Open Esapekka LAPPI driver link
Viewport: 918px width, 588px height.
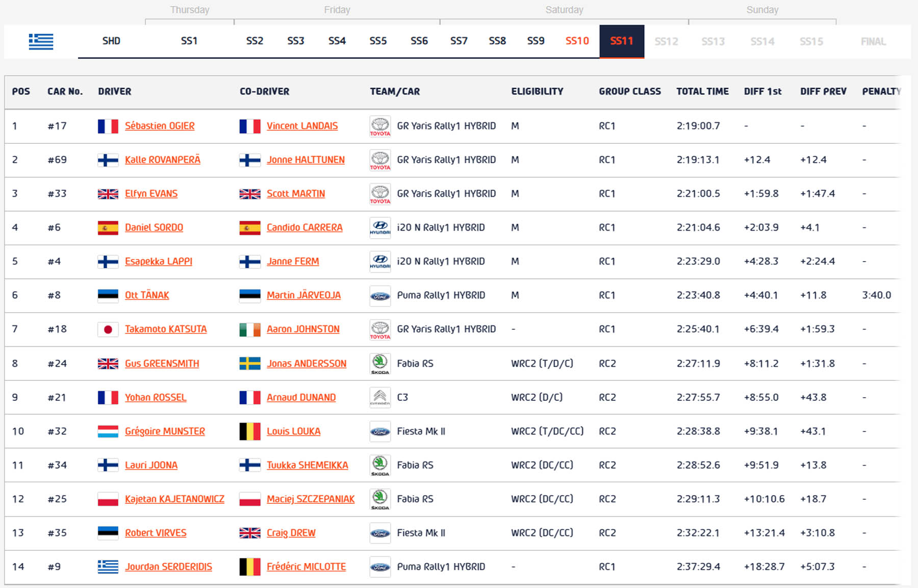[159, 262]
